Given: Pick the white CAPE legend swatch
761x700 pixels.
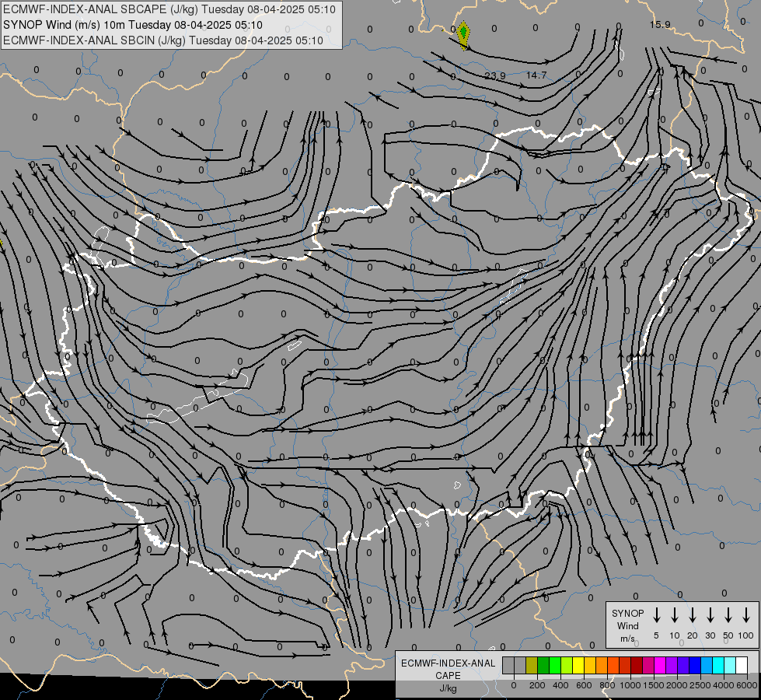Looking at the screenshot, I should pyautogui.click(x=741, y=665).
